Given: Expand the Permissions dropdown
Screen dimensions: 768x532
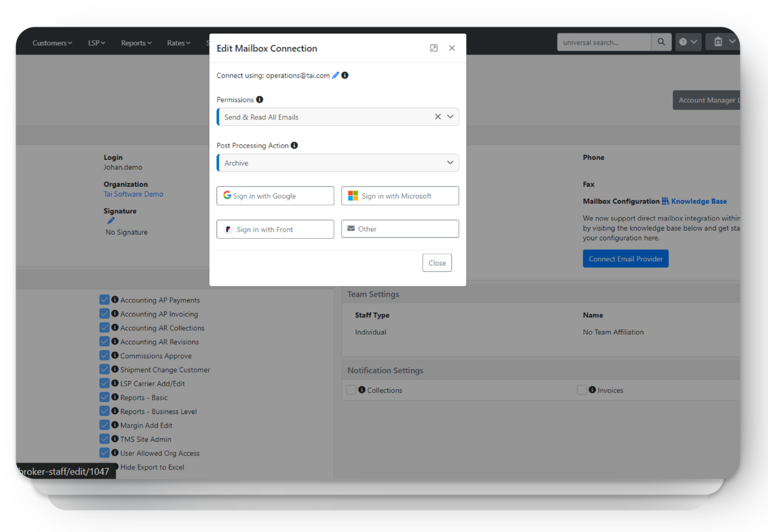Looking at the screenshot, I should point(449,116).
